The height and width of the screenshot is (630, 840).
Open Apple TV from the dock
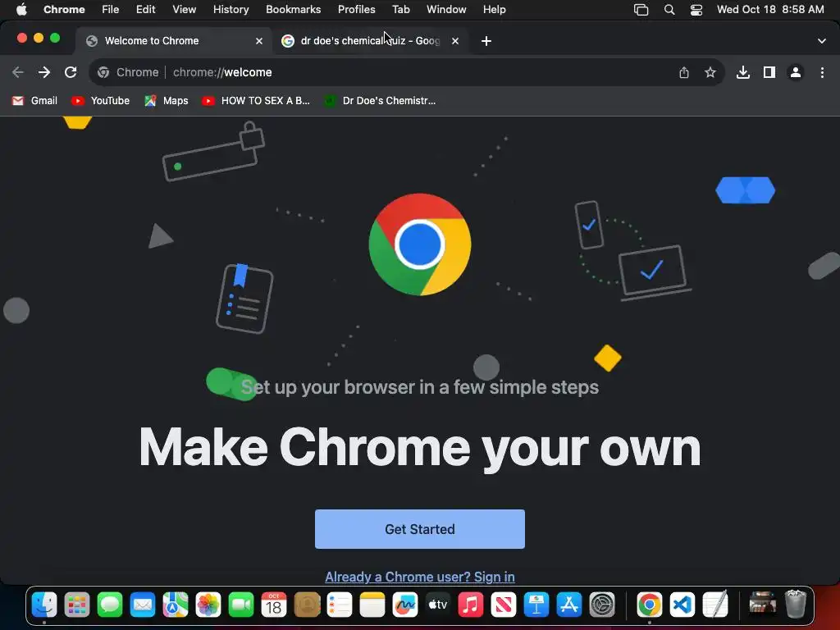pyautogui.click(x=438, y=605)
